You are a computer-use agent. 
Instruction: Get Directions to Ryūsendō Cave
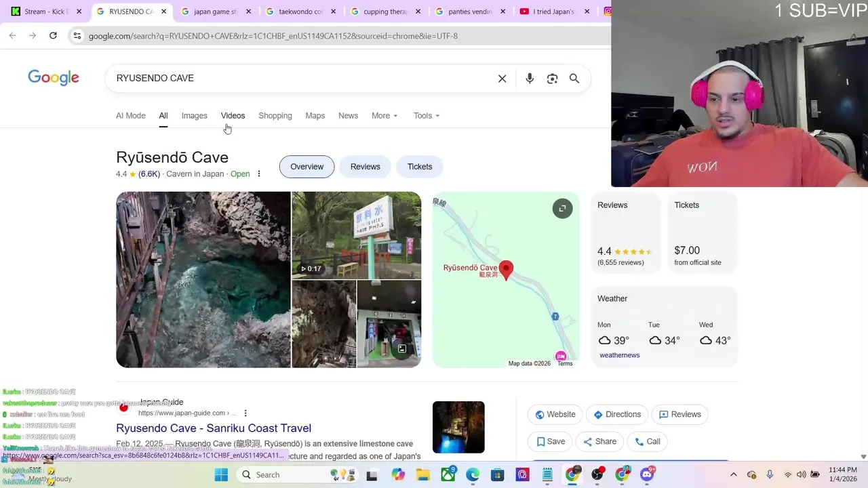(x=617, y=415)
